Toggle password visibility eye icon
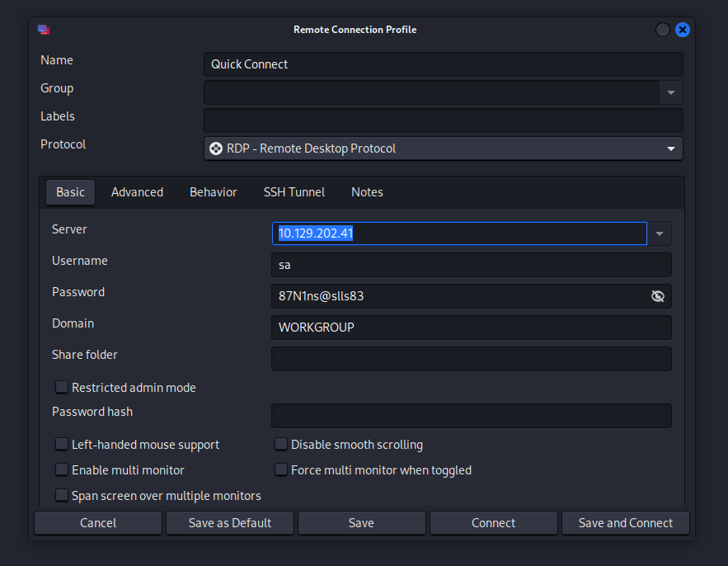This screenshot has height=566, width=728. coord(657,296)
